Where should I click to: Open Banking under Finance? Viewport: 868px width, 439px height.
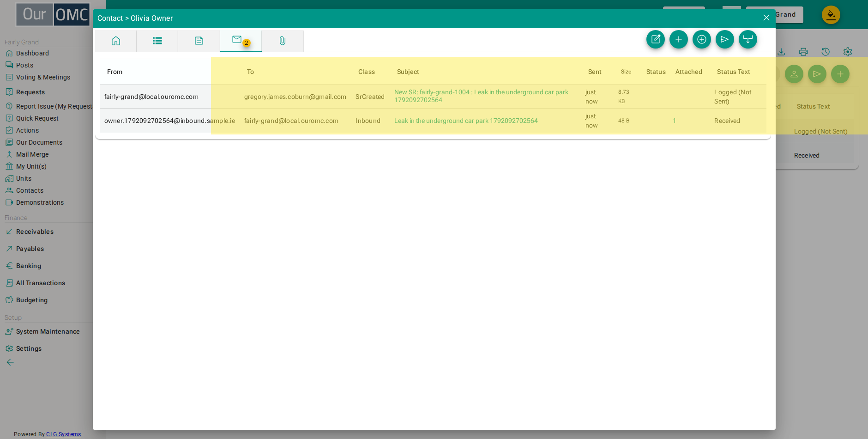click(29, 266)
